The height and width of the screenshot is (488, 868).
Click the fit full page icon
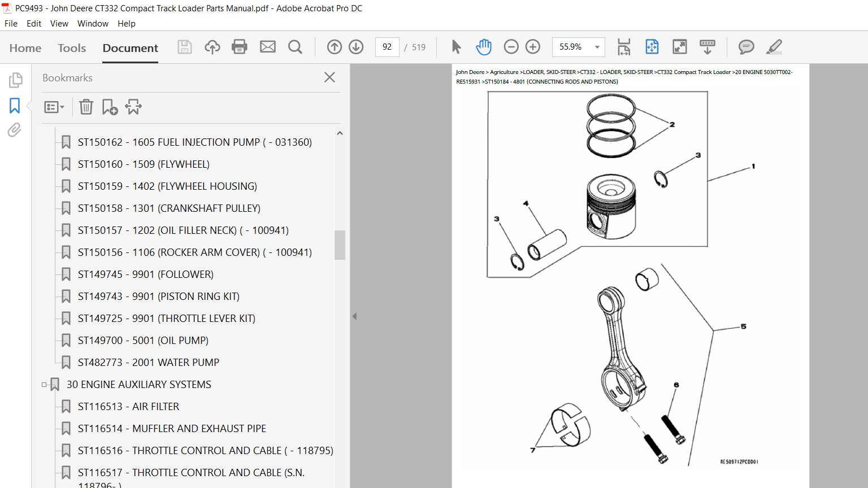click(652, 47)
